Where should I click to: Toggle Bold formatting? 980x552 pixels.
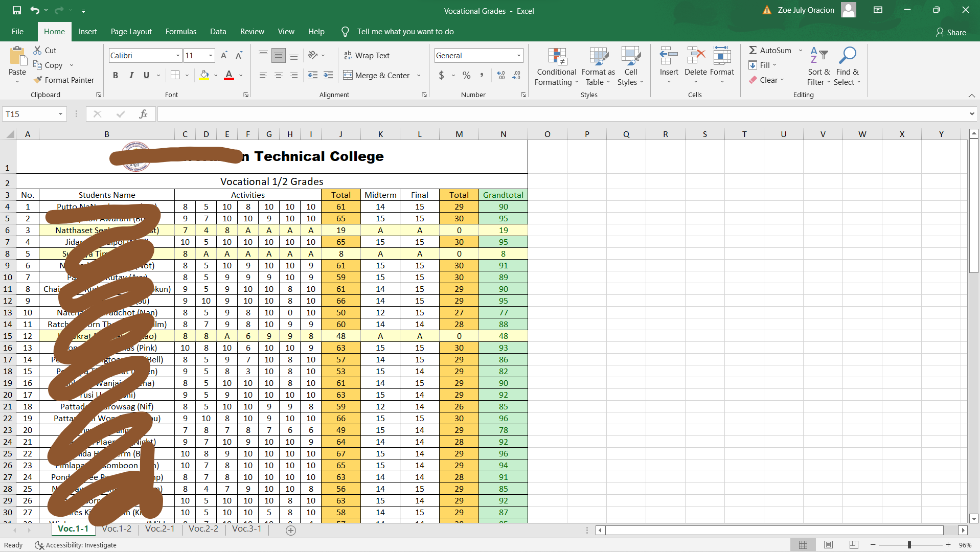point(116,75)
